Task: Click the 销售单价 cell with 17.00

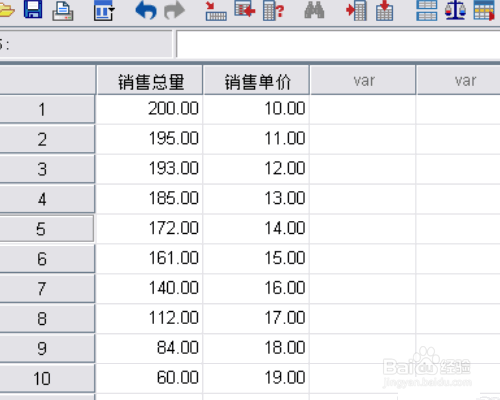Action: pyautogui.click(x=256, y=318)
